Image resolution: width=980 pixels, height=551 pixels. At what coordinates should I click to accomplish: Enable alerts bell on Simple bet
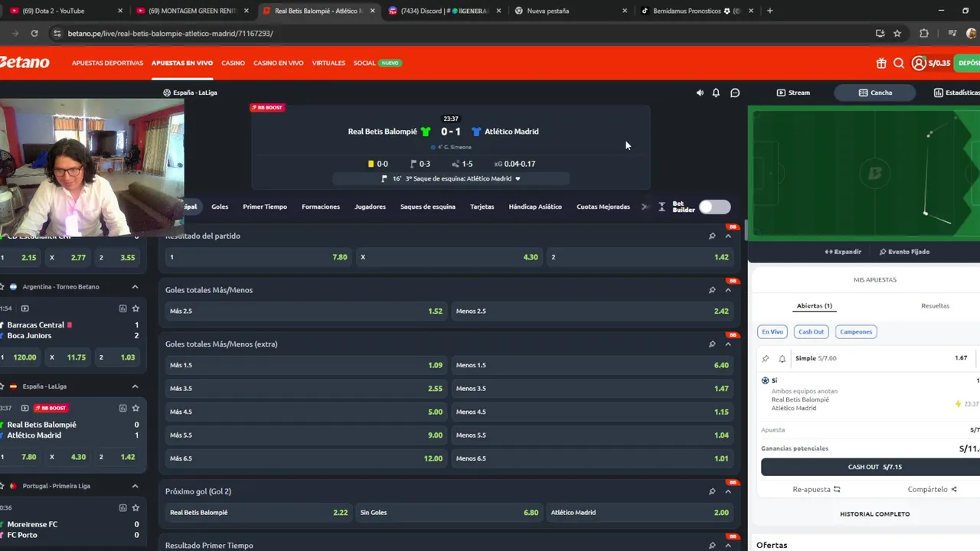pyautogui.click(x=782, y=358)
